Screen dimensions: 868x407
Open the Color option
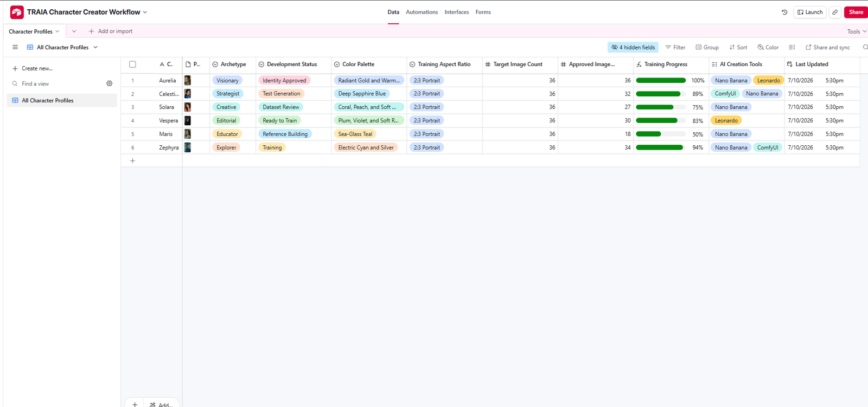coord(768,47)
